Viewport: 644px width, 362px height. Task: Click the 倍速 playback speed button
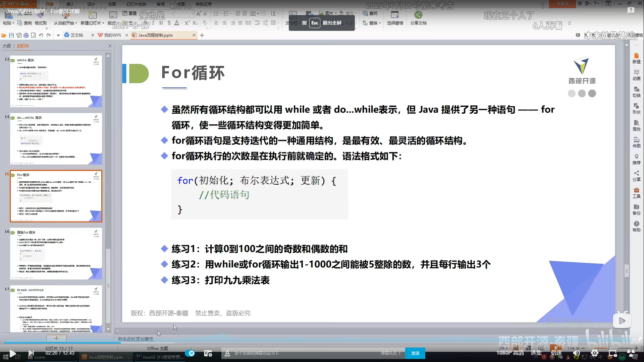pyautogui.click(x=556, y=353)
